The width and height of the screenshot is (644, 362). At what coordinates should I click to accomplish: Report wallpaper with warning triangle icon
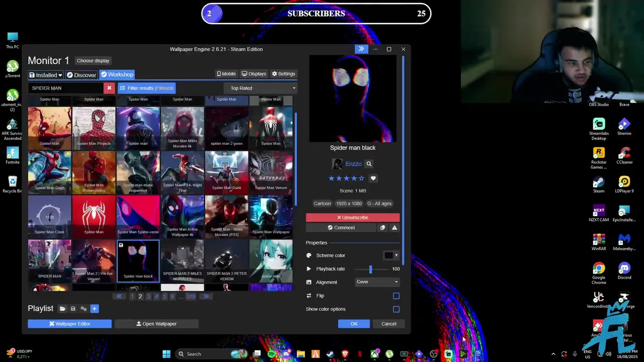[x=394, y=228]
